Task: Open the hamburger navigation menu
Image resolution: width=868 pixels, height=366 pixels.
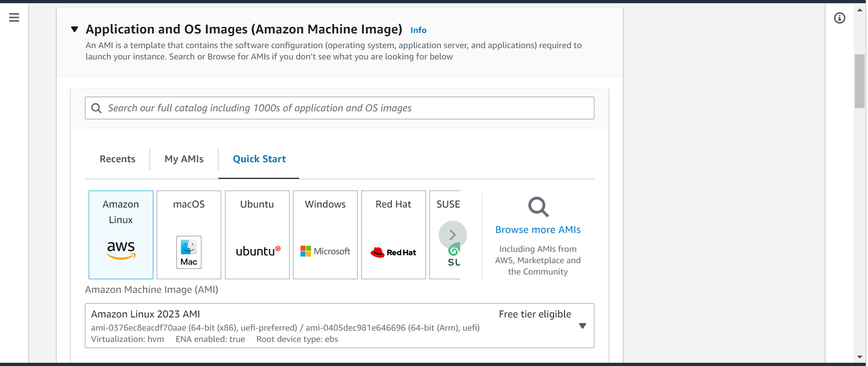Action: (x=14, y=18)
